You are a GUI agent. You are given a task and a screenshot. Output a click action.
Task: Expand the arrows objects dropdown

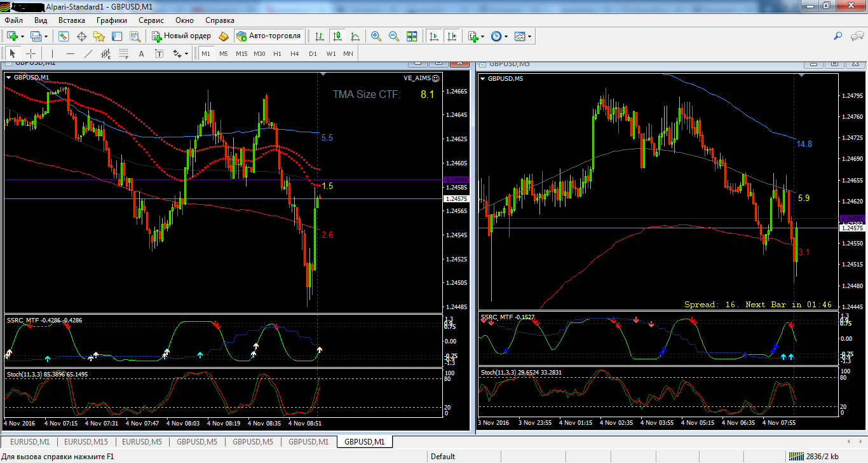tap(186, 53)
